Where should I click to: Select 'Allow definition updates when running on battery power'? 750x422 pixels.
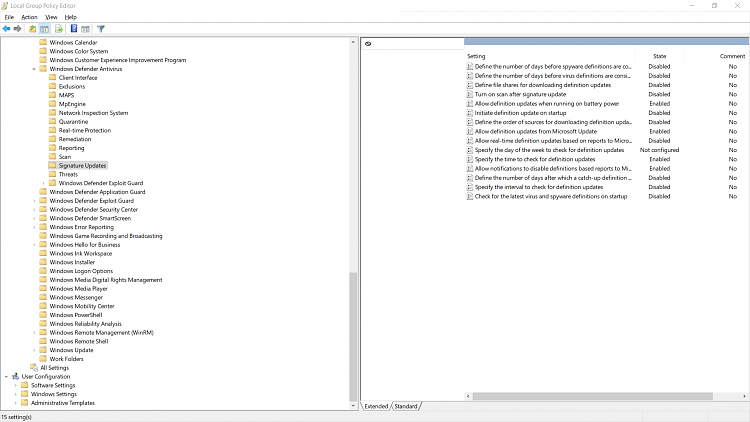547,103
